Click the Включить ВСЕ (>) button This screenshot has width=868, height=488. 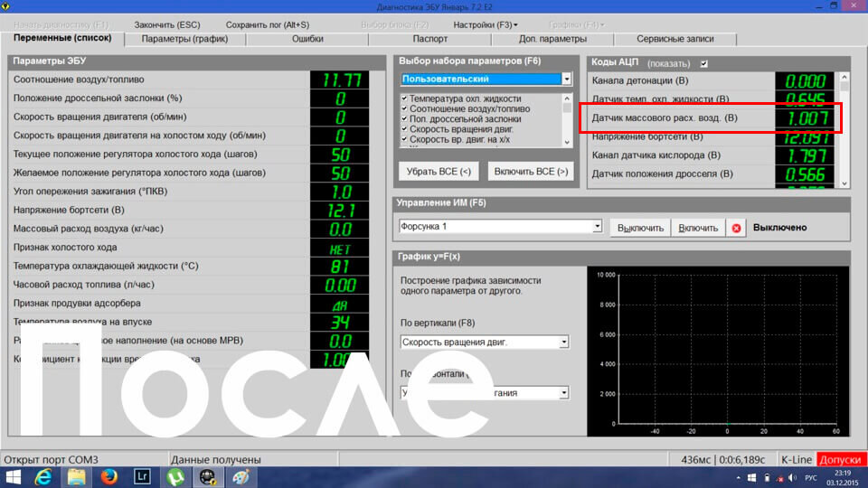[531, 172]
